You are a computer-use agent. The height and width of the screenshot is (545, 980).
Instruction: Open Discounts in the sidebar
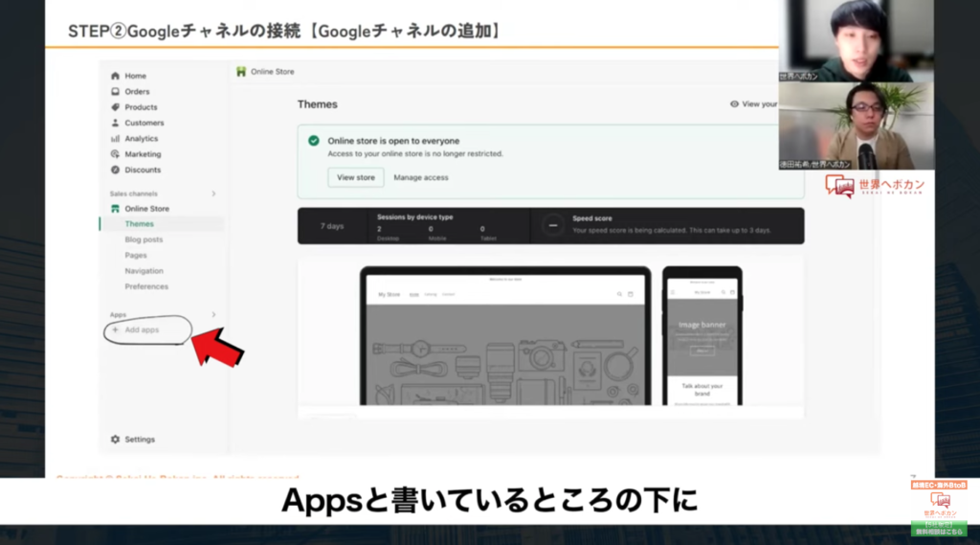[x=143, y=170]
